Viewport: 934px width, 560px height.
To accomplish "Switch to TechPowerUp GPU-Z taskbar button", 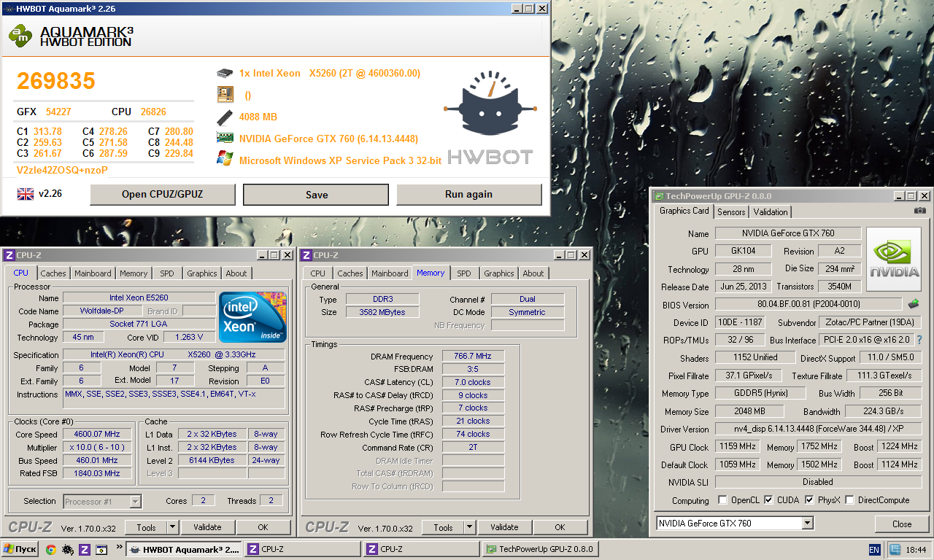I will [539, 549].
